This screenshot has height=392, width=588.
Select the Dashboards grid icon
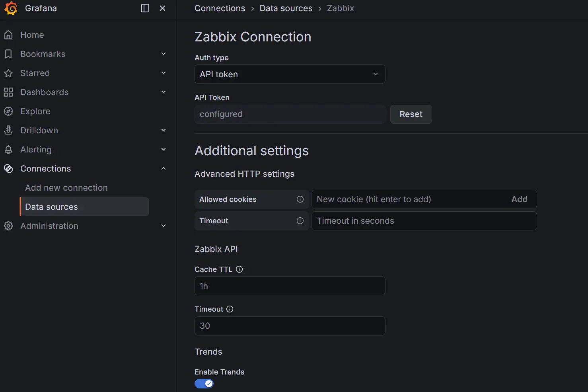point(8,92)
